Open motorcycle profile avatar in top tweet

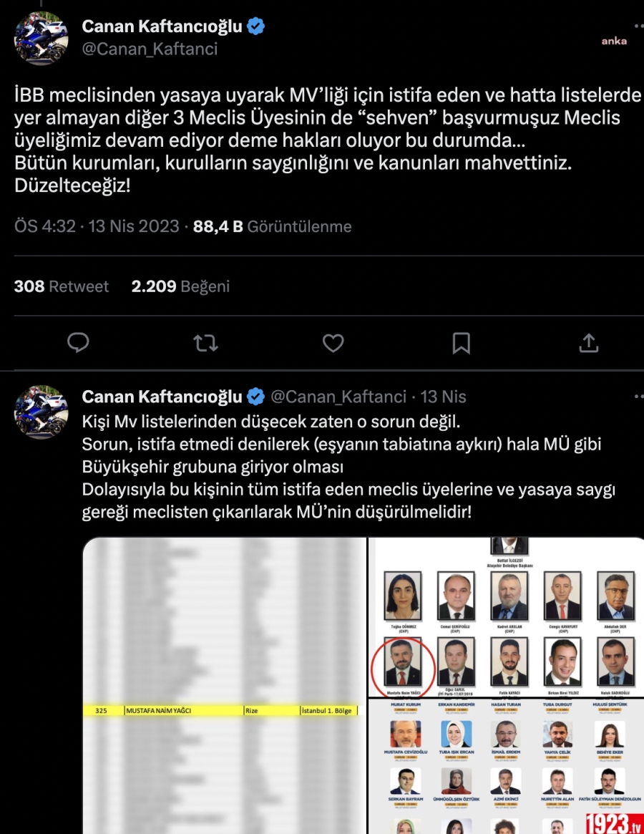click(41, 38)
